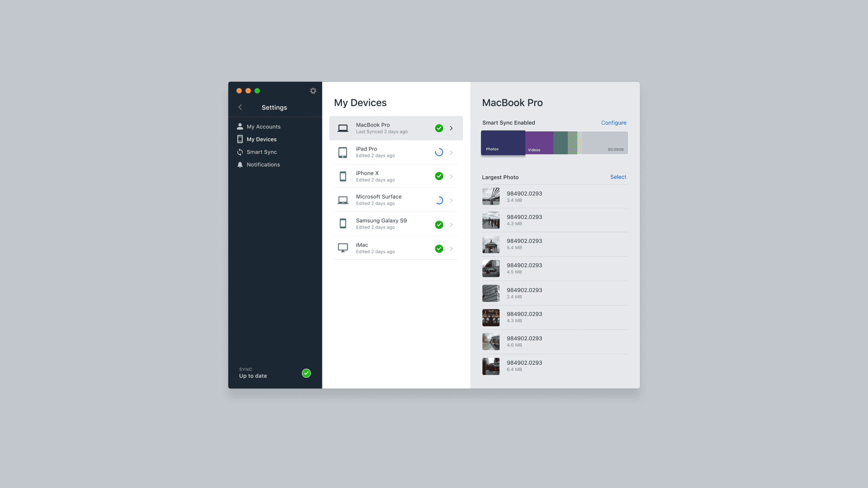This screenshot has height=488, width=868.
Task: Open the My Devices menu item
Action: [261, 139]
